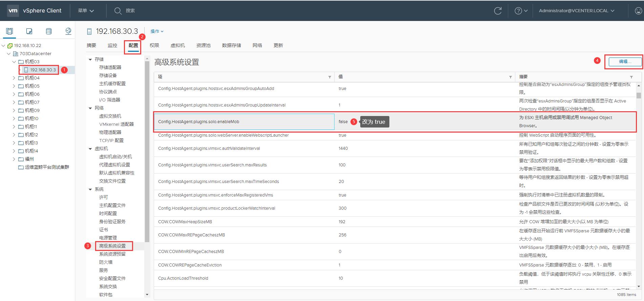
Task: Click config menu scroll down arrow
Action: coord(147,295)
